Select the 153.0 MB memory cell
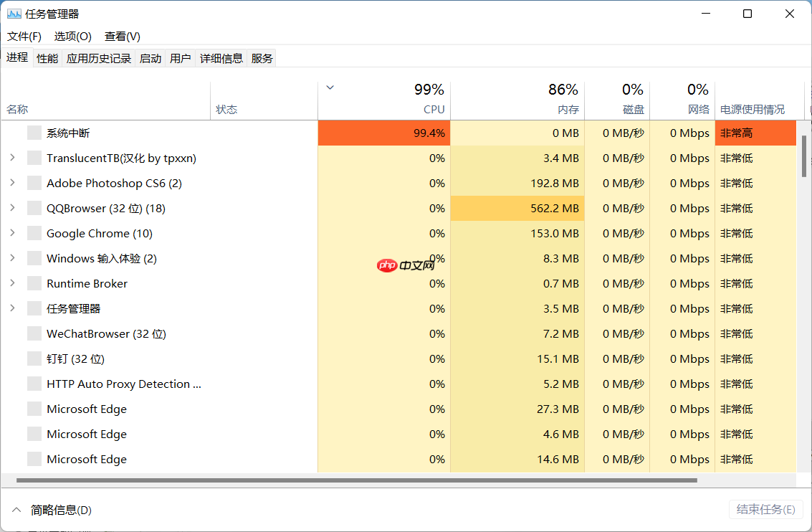 click(517, 233)
